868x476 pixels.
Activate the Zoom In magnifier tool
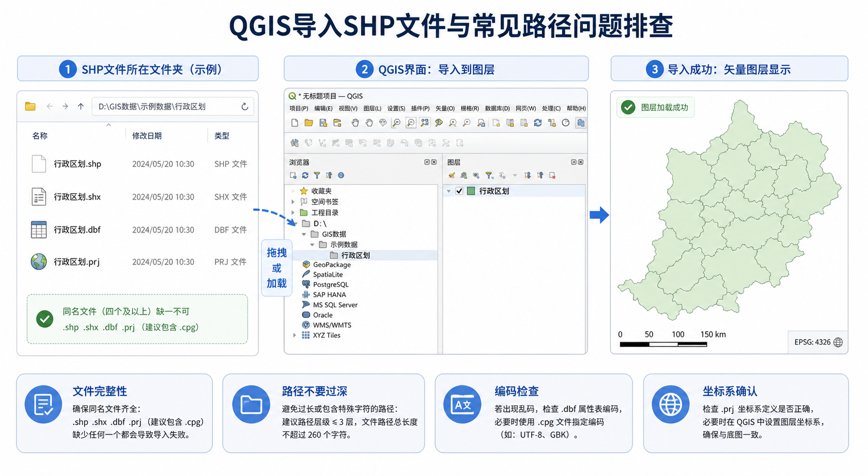[396, 122]
